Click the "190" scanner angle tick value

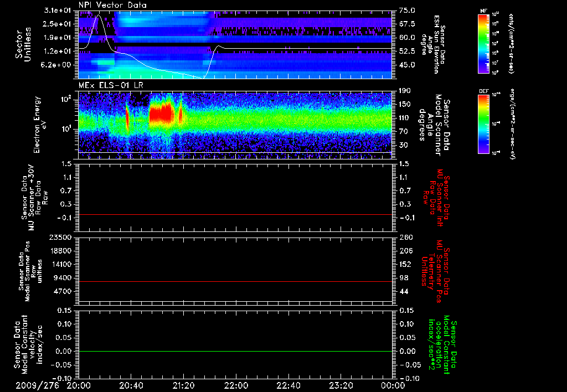pyautogui.click(x=405, y=91)
